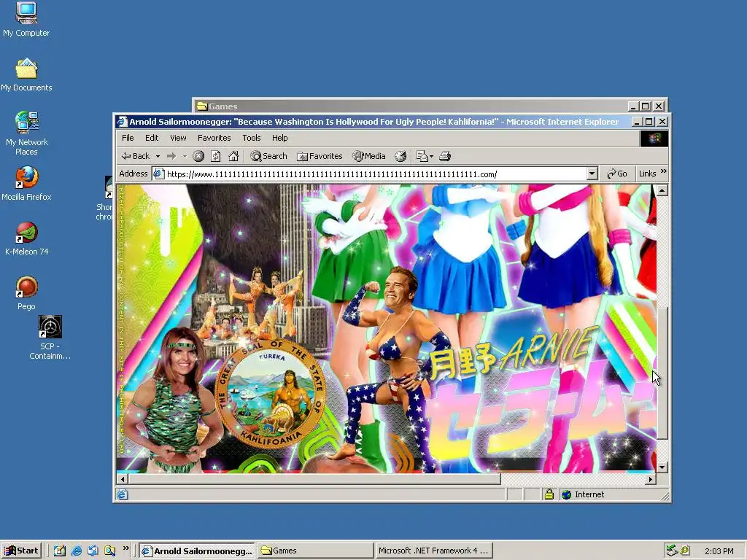Switch to the Games taskbar button
Screen dimensions: 747x560
click(x=315, y=551)
